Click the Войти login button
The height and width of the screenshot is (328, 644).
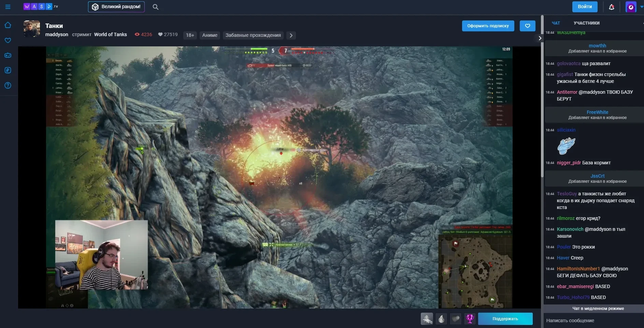tap(585, 7)
